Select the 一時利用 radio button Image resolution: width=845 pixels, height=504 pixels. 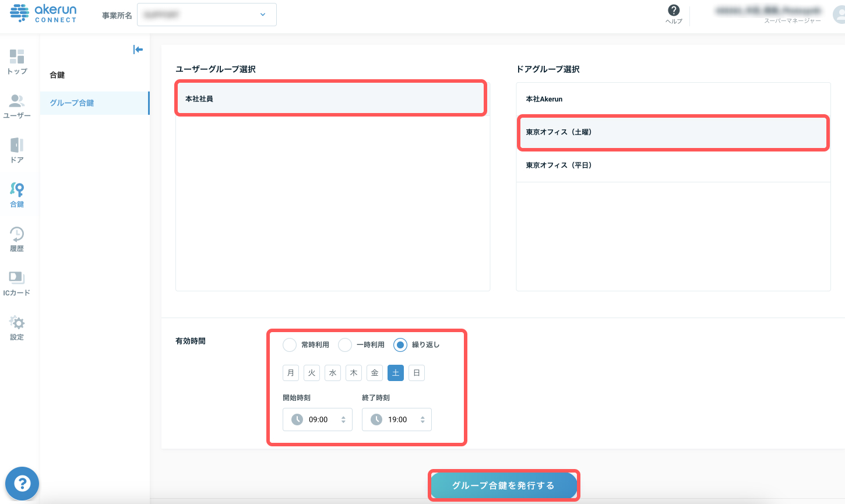[345, 345]
